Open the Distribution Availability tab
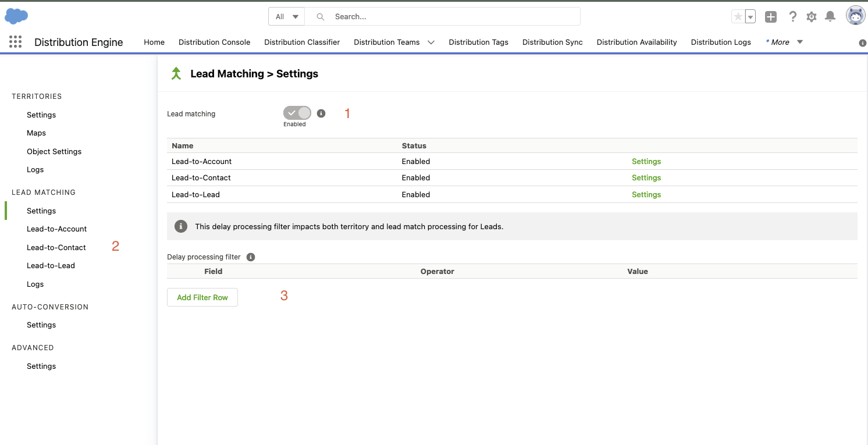868x445 pixels. [x=636, y=42]
